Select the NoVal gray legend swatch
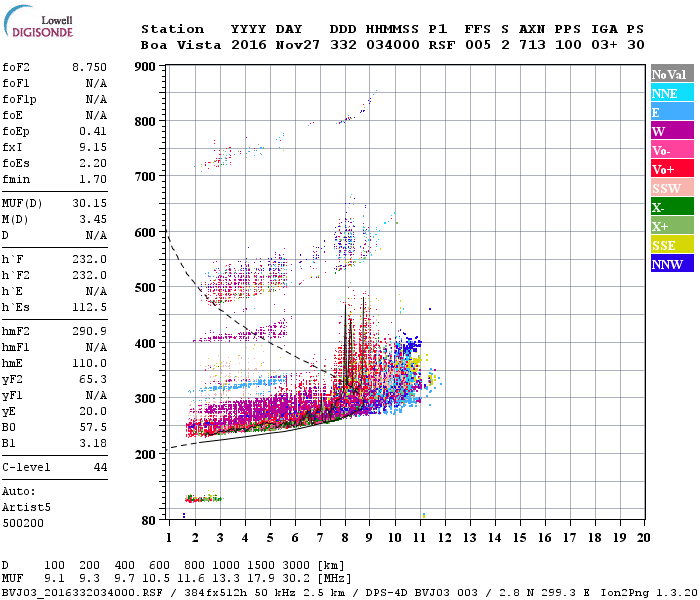The image size is (700, 600). [x=672, y=74]
